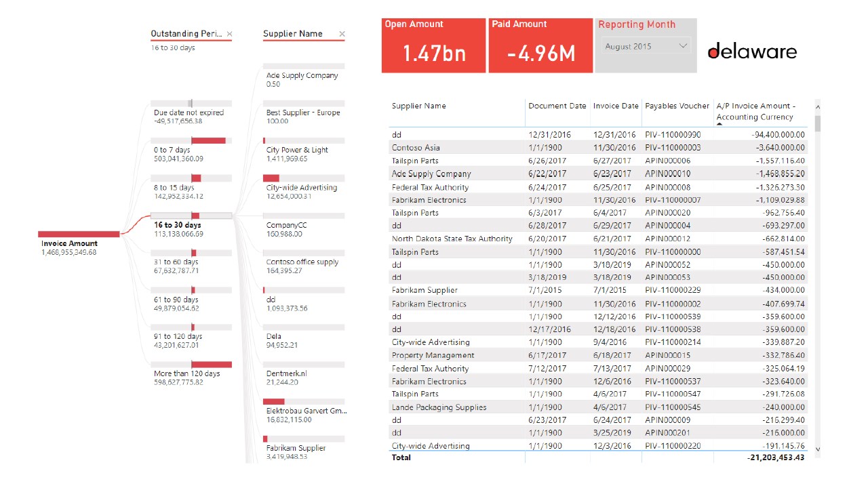This screenshot has width=868, height=488.
Task: Click Property Management supplier cell
Action: 433,355
